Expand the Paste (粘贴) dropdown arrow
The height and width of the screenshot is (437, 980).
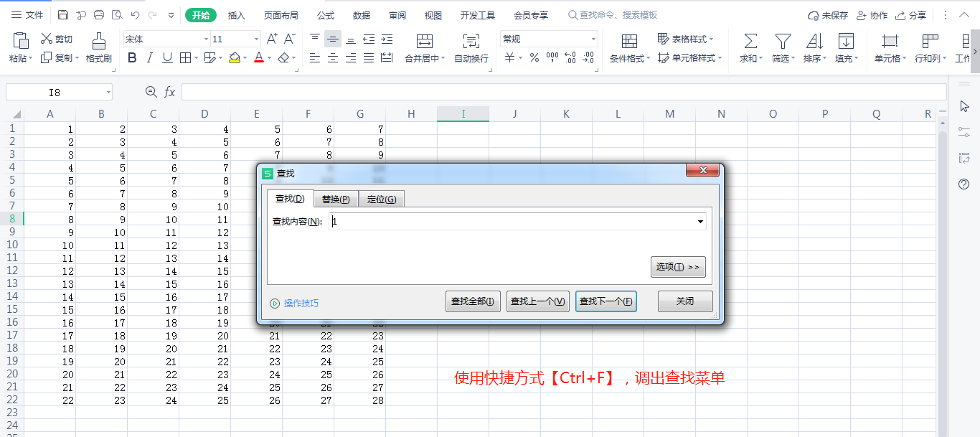pos(32,59)
